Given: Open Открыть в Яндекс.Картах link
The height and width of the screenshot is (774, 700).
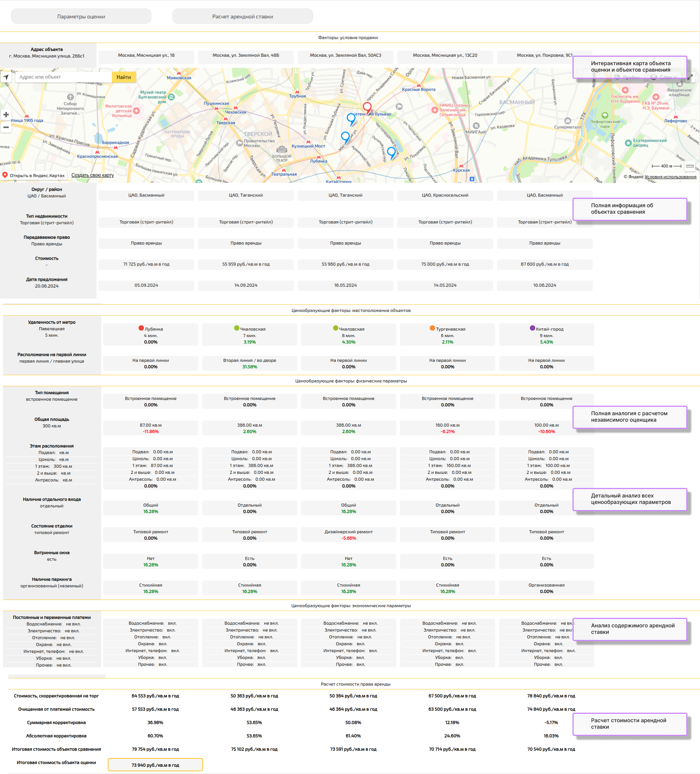Looking at the screenshot, I should (34, 176).
